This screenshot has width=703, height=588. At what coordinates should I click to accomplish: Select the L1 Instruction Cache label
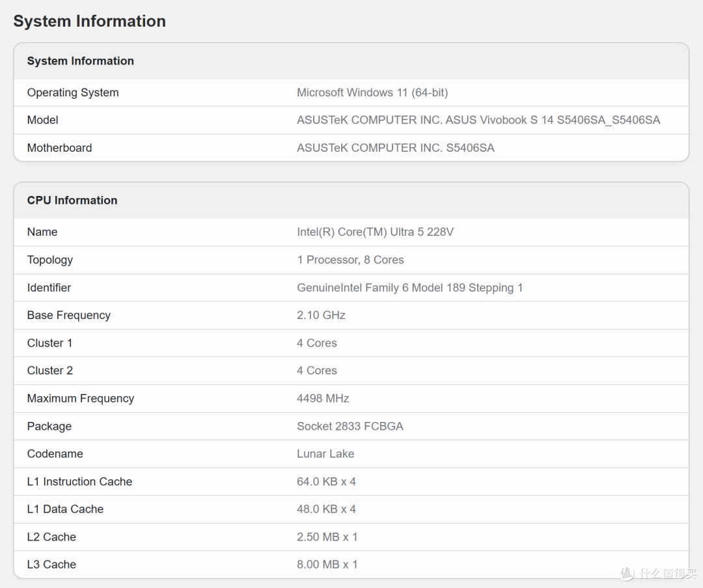coord(79,481)
